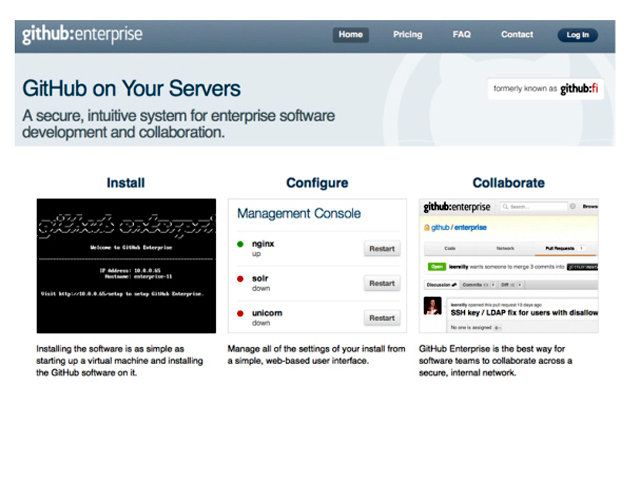Click the 'Manage all of the settings' description
The width and height of the screenshot is (640, 482).
pyautogui.click(x=316, y=355)
